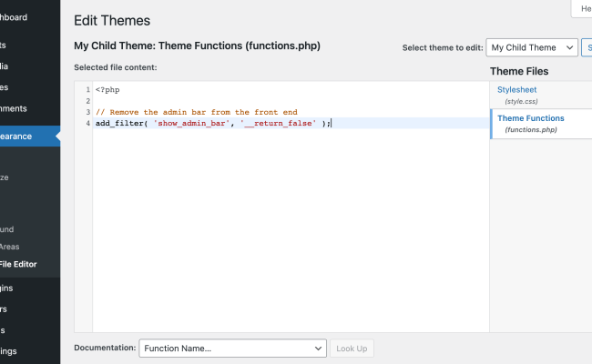Click the 'Documentation:' label

click(x=105, y=348)
